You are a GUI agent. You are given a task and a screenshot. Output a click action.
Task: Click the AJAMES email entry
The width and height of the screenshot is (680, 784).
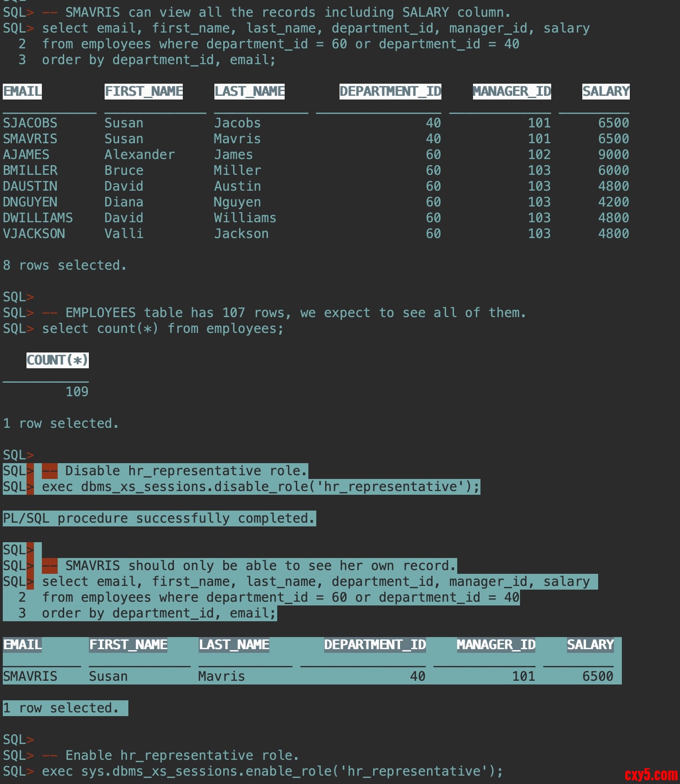[x=26, y=155]
